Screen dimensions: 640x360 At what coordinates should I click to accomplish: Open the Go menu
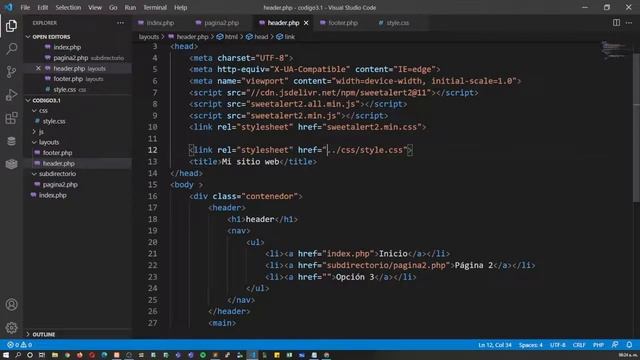pos(113,7)
